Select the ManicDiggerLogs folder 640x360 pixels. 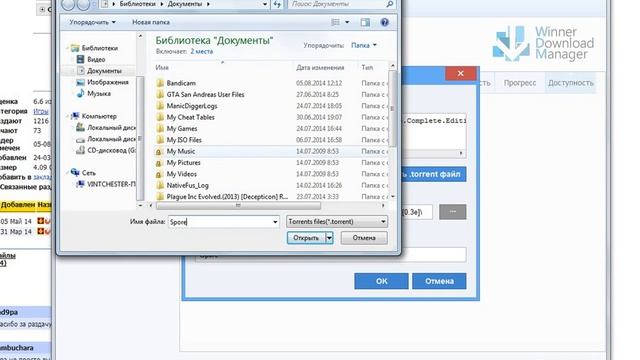pos(192,106)
